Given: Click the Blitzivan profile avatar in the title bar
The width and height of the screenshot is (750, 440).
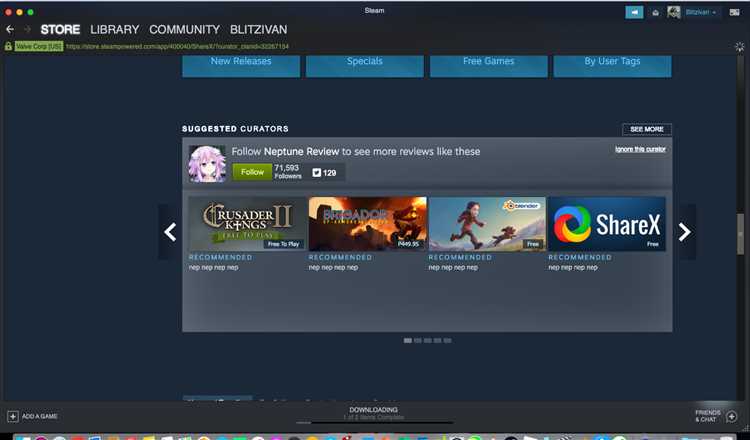Looking at the screenshot, I should (673, 12).
